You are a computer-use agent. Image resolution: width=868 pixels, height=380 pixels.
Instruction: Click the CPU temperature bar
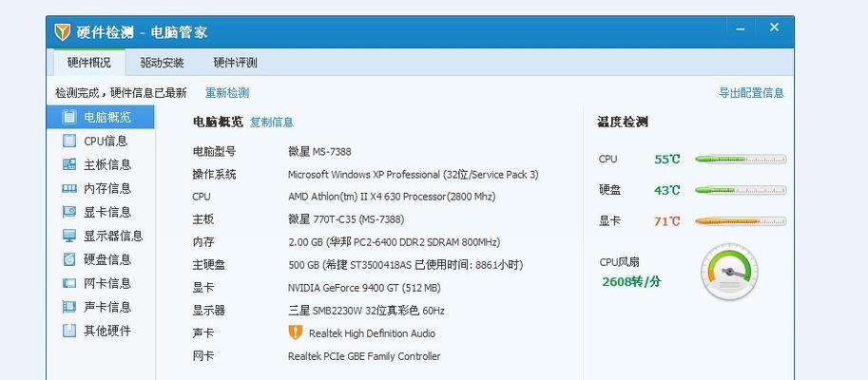pos(741,160)
